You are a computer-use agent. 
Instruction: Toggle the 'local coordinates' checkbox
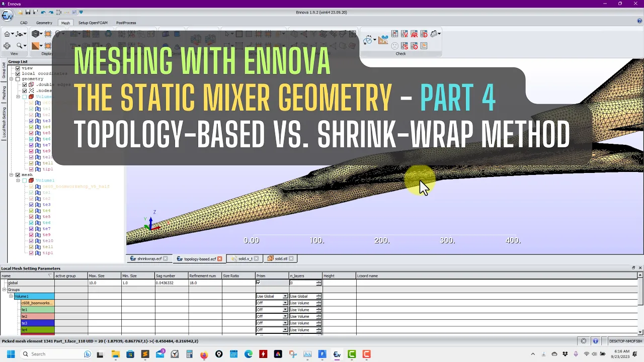18,73
